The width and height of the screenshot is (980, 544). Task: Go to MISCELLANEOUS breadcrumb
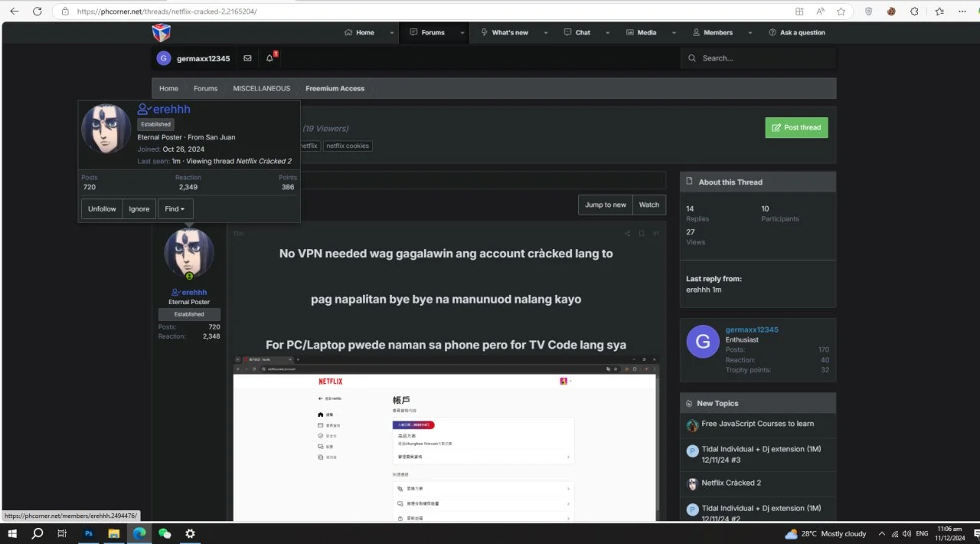262,89
